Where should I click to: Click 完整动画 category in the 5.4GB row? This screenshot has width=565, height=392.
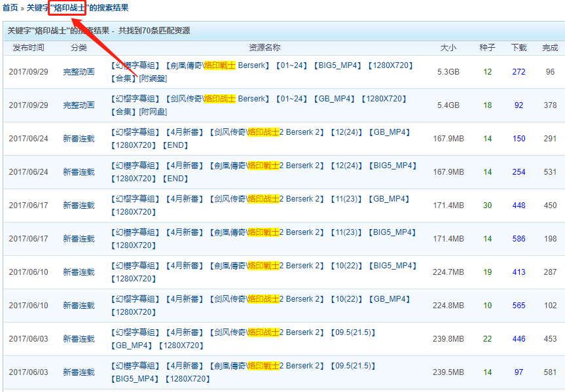pyautogui.click(x=79, y=105)
